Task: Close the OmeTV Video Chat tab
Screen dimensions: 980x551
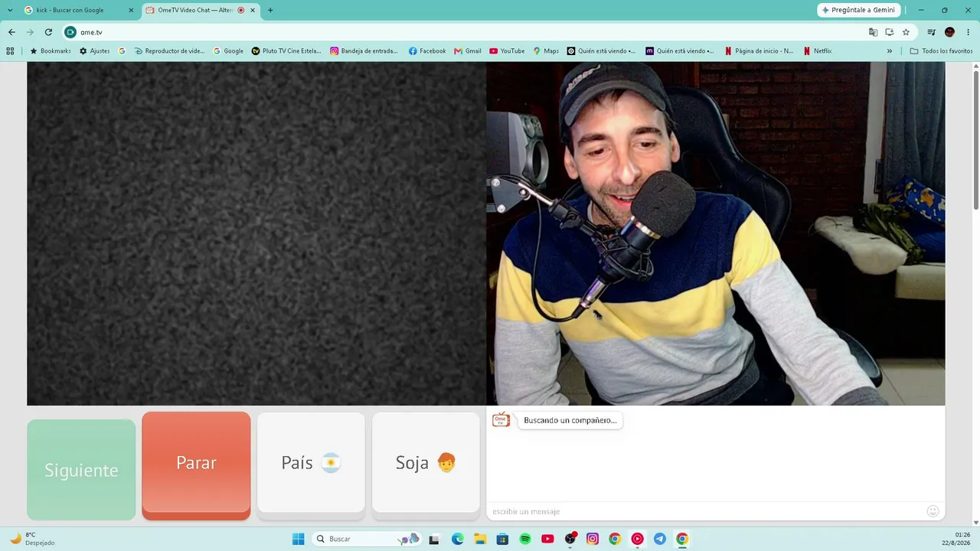Action: click(x=253, y=10)
